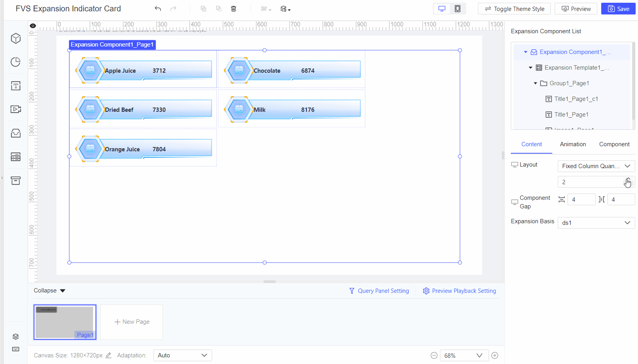Switch to mobile view mode
Viewport: 638px width, 364px height.
(458, 8)
